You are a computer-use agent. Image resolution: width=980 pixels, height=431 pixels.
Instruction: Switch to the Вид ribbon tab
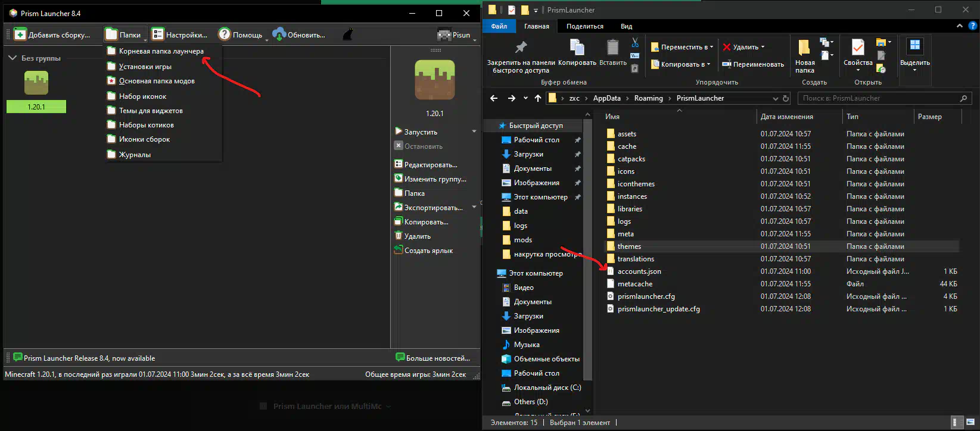pos(626,26)
